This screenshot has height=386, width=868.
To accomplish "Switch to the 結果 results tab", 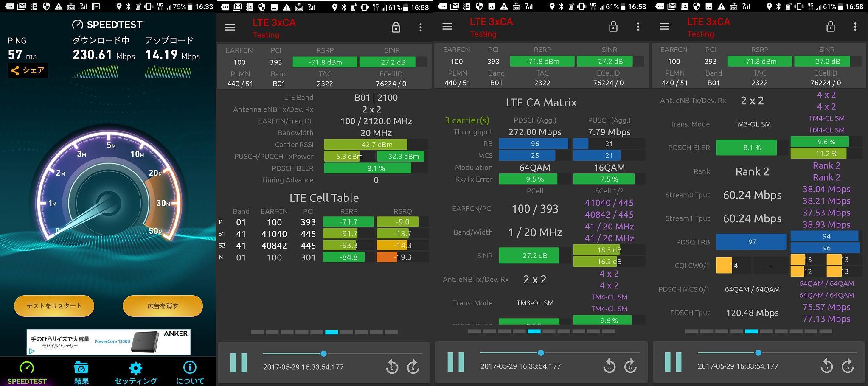I will coord(81,373).
